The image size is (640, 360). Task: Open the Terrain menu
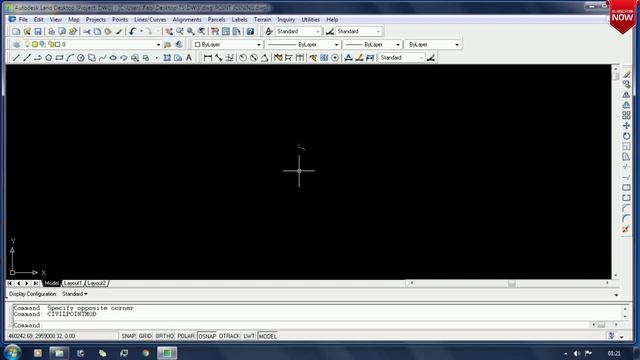(x=262, y=20)
